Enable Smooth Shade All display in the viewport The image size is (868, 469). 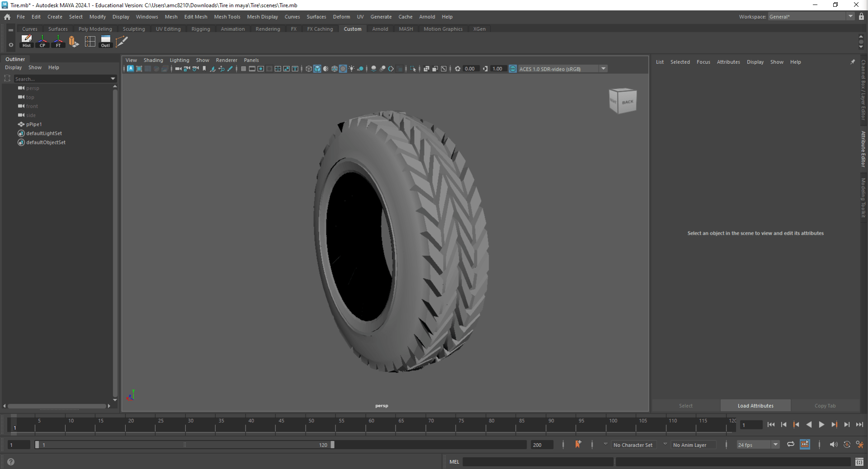(x=318, y=69)
